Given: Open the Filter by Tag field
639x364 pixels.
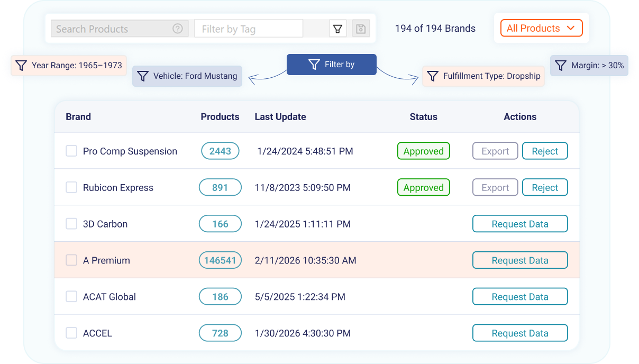Looking at the screenshot, I should click(249, 29).
